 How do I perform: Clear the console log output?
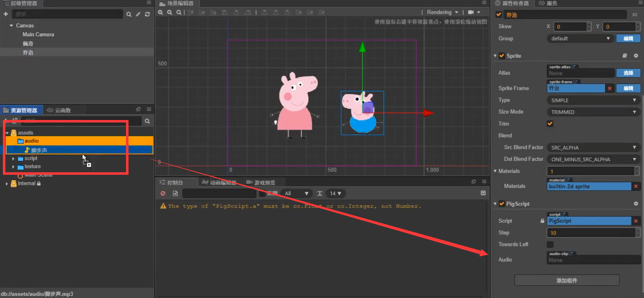click(163, 193)
